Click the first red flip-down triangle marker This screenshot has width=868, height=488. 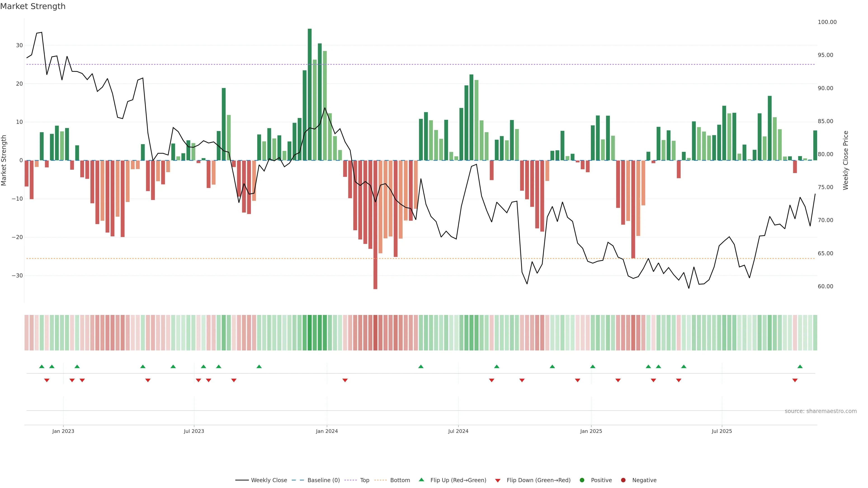pos(47,380)
